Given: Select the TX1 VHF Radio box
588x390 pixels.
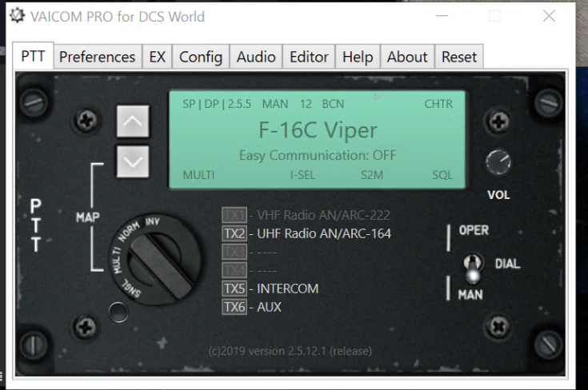Looking at the screenshot, I should [x=234, y=215].
